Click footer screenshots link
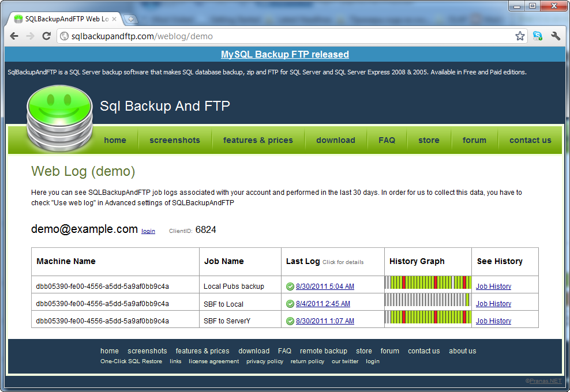The height and width of the screenshot is (392, 570). click(x=147, y=351)
